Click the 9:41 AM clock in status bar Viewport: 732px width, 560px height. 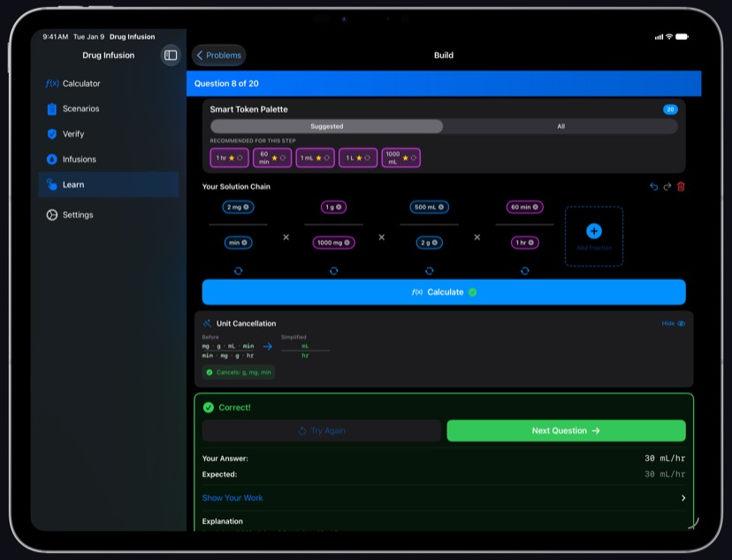(x=55, y=36)
